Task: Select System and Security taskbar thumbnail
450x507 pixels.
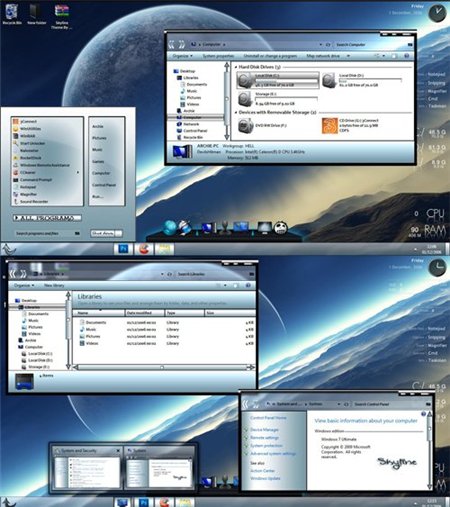Action: 87,467
